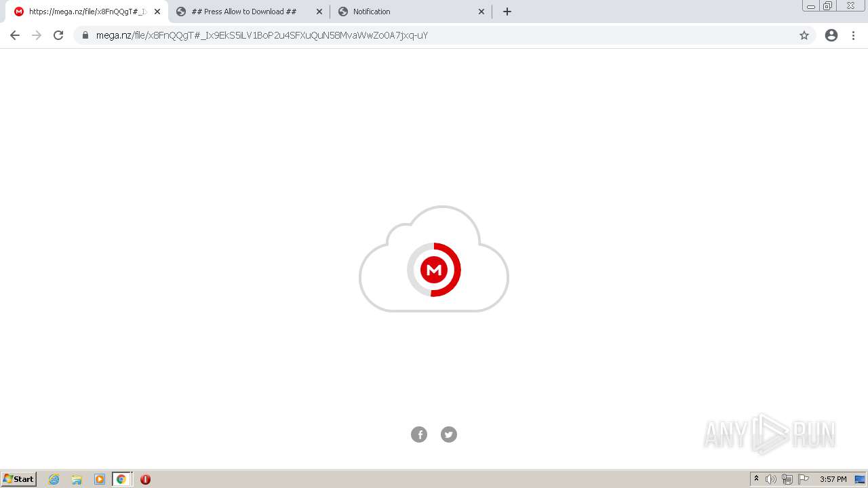868x488 pixels.
Task: Go back to the previous page
Action: pos(15,35)
